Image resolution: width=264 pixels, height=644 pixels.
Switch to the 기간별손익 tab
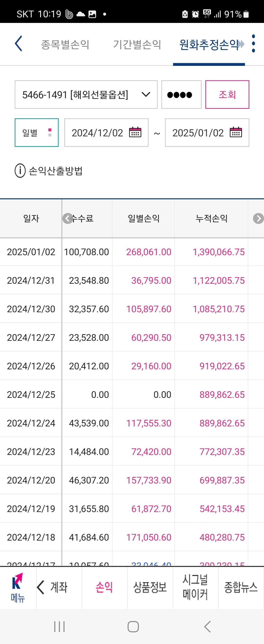(x=137, y=44)
